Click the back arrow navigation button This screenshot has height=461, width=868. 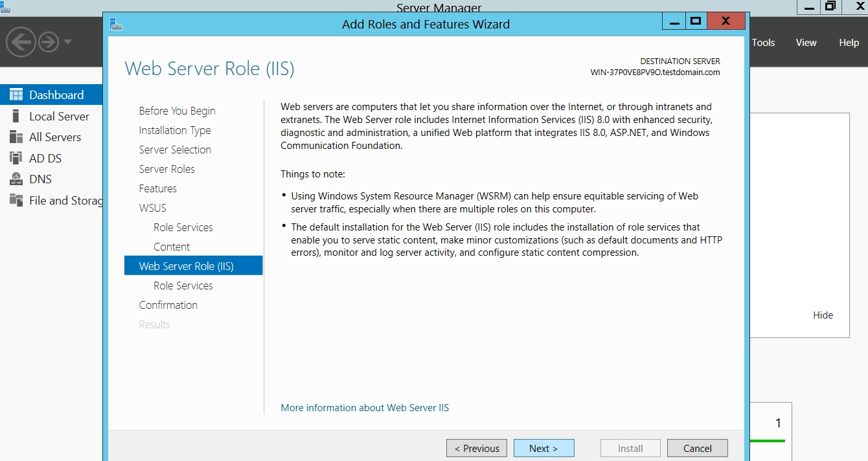coord(21,43)
